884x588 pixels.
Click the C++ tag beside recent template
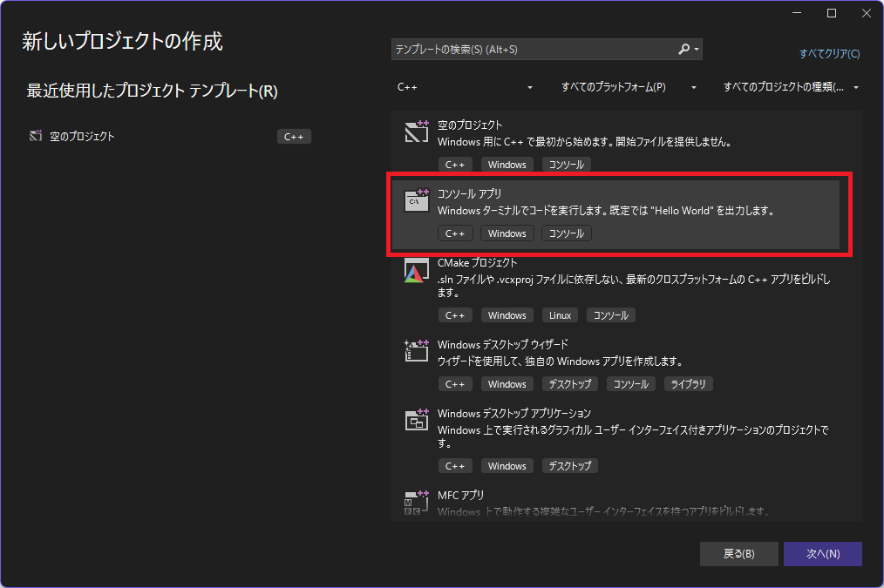[x=294, y=137]
